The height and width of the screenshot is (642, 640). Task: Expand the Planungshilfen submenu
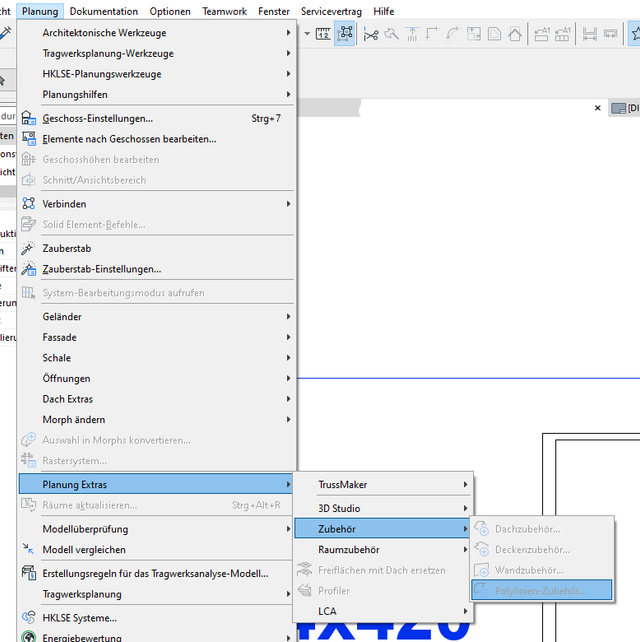click(x=156, y=94)
